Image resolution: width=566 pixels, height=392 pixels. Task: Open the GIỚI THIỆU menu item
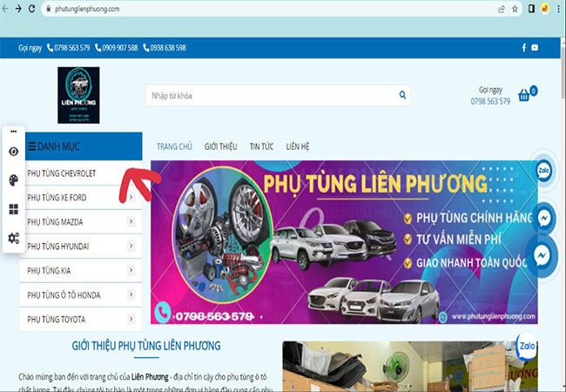point(220,146)
